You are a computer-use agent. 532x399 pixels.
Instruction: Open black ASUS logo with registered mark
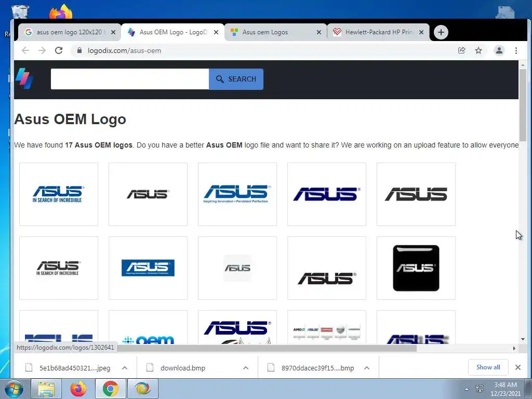[x=327, y=268]
